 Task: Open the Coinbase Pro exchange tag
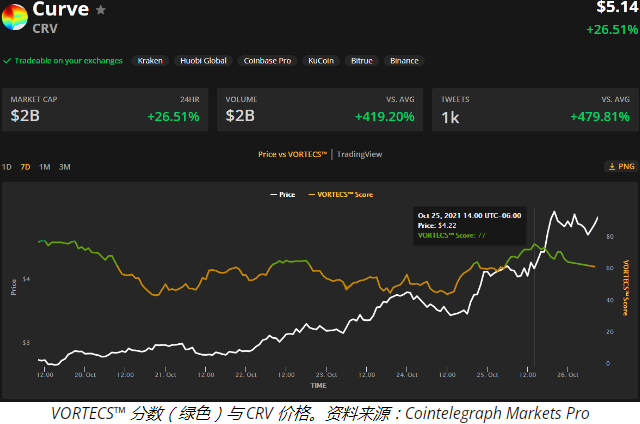point(267,61)
